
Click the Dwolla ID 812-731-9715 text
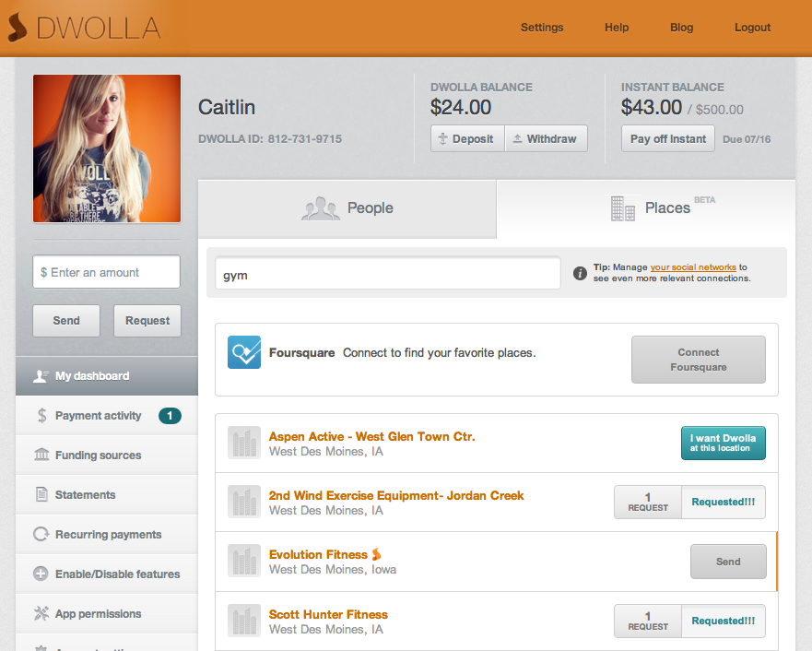click(x=270, y=139)
